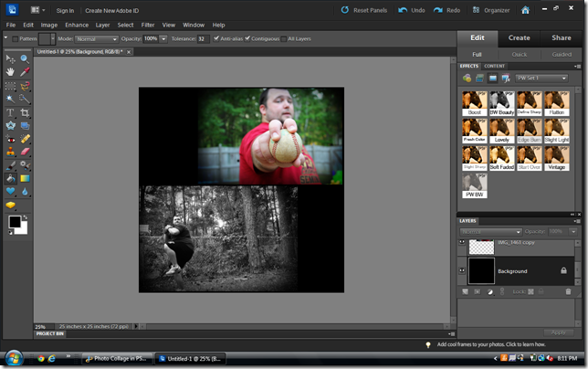Click the foreground color swatch

[14, 222]
